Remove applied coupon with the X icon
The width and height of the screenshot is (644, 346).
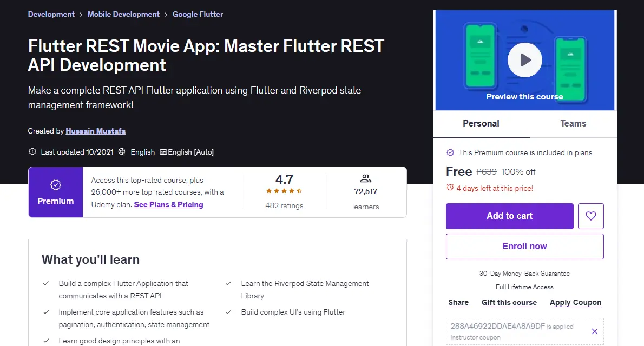pos(594,331)
